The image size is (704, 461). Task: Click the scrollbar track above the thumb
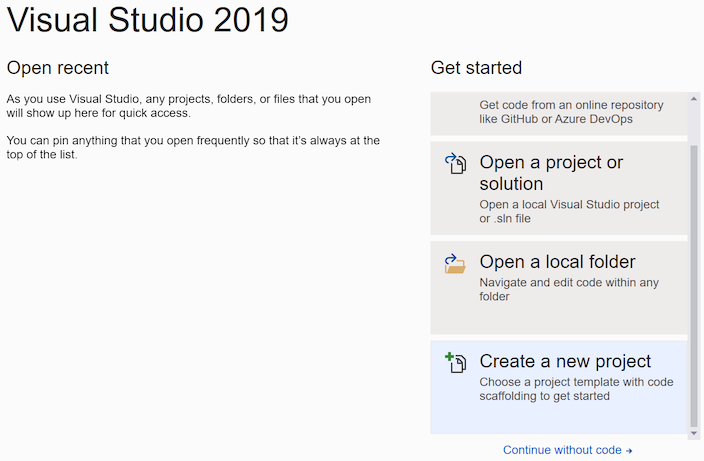point(694,115)
